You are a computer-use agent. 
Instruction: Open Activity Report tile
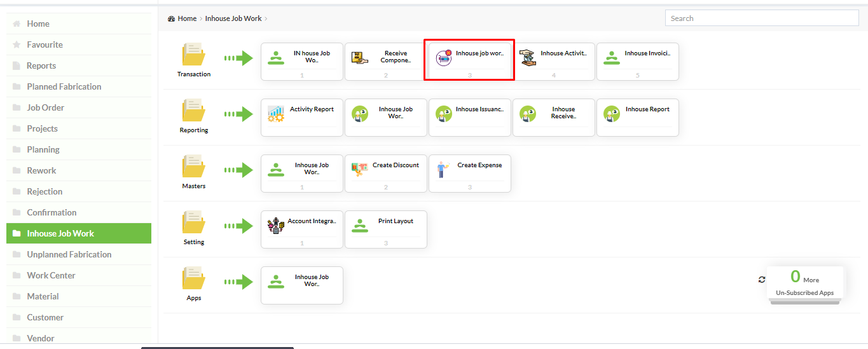(x=302, y=118)
